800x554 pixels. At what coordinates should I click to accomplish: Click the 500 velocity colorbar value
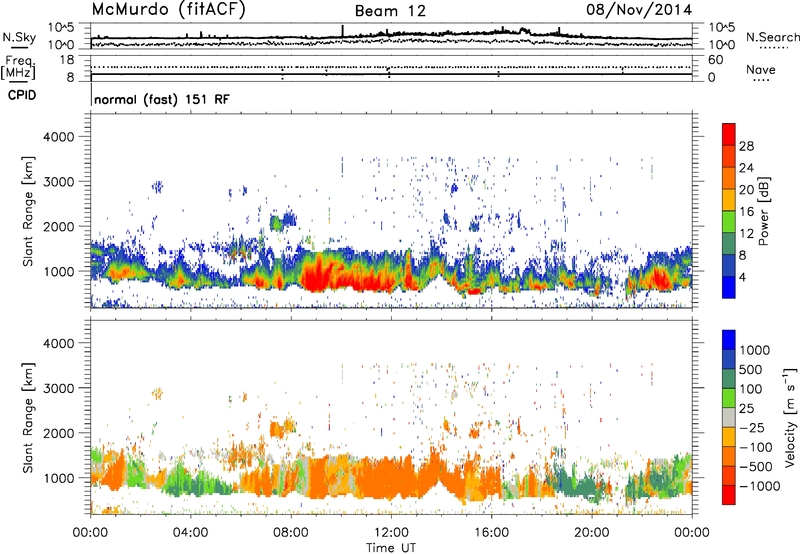[x=753, y=370]
